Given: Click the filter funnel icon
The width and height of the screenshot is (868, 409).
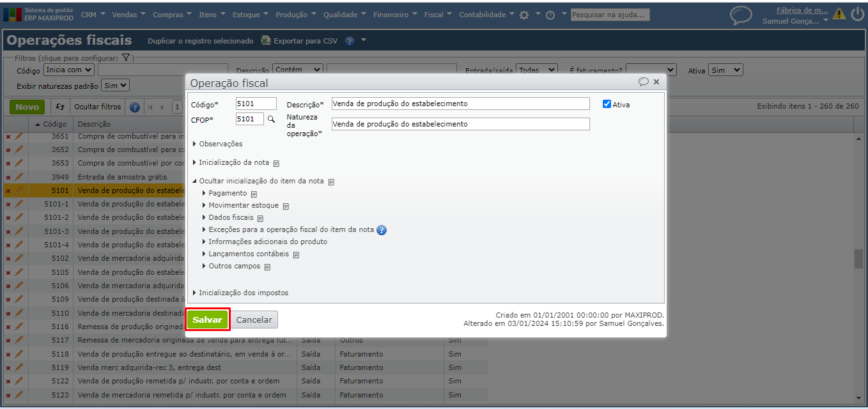Looking at the screenshot, I should coord(127,58).
